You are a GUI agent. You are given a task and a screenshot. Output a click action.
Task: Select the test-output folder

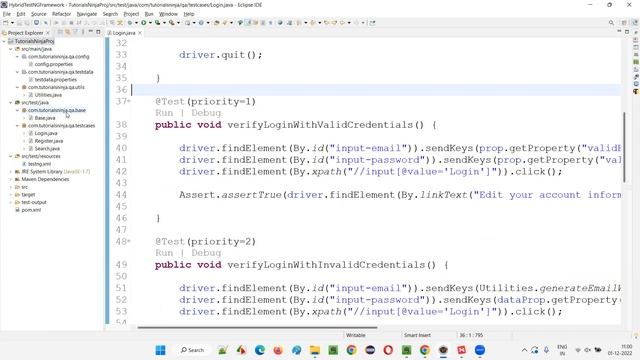click(34, 202)
